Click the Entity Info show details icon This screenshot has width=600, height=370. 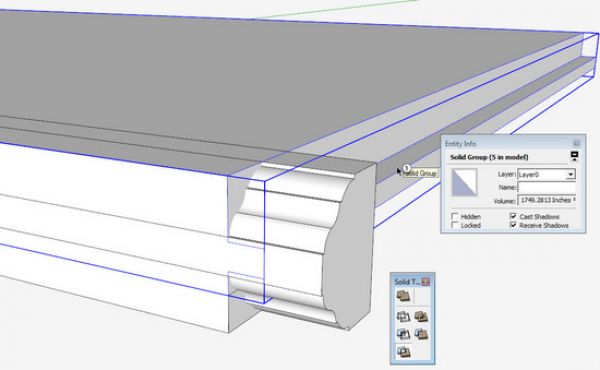point(574,156)
